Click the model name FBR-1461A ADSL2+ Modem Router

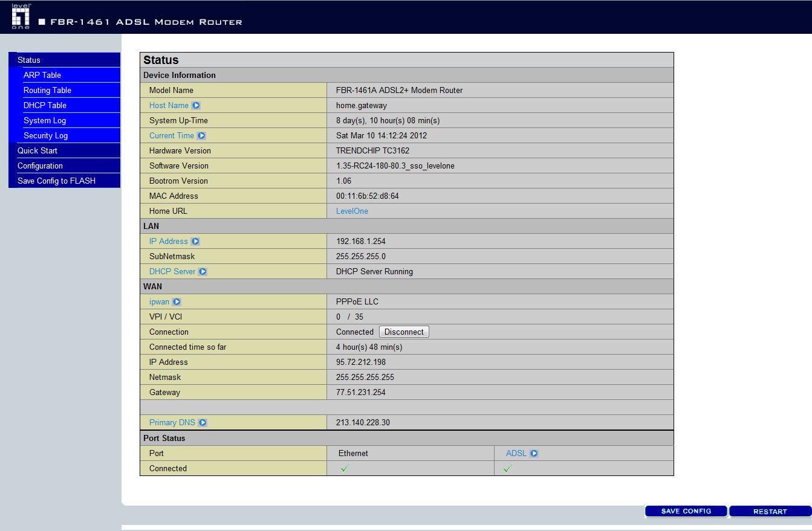[400, 91]
